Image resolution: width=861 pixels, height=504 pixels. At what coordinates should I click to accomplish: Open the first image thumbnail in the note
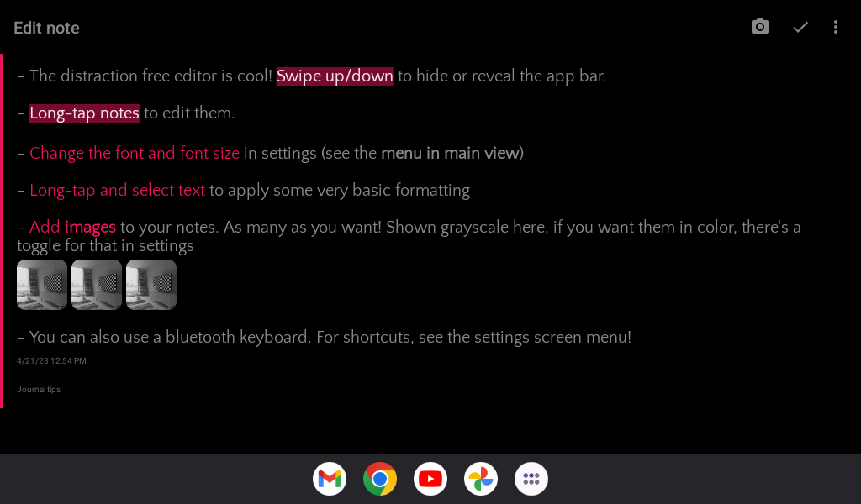click(x=42, y=285)
